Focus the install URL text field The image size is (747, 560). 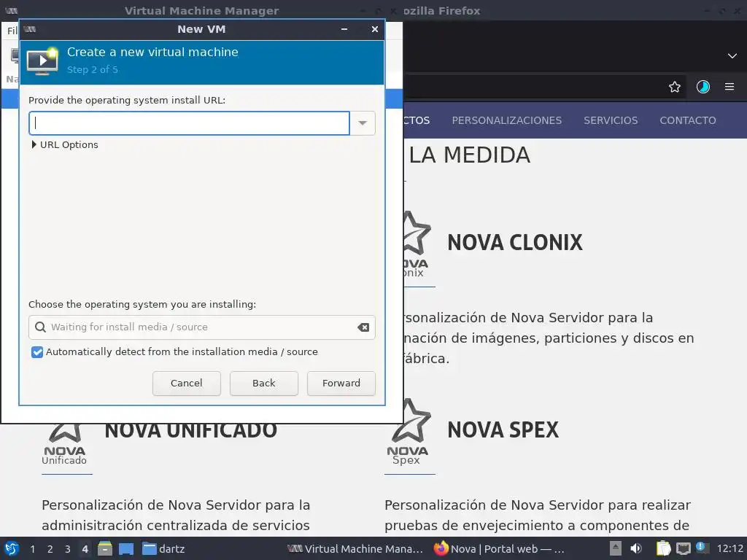[190, 123]
